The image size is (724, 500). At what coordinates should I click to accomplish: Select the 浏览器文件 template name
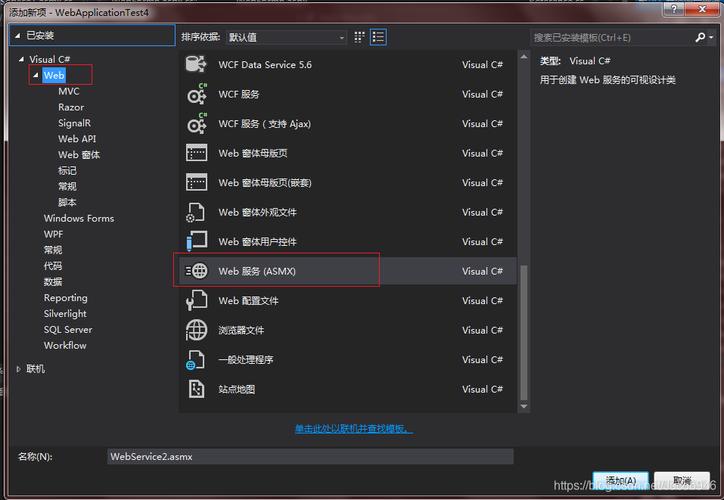[241, 330]
